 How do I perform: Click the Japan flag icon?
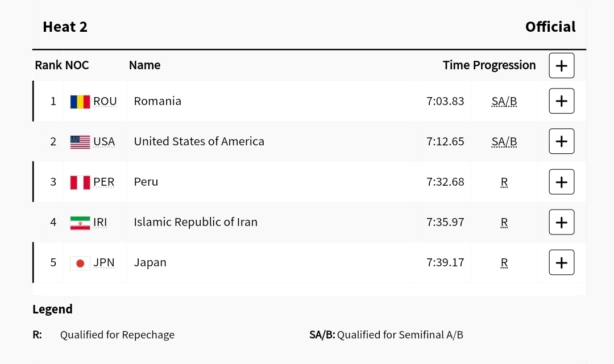80,263
